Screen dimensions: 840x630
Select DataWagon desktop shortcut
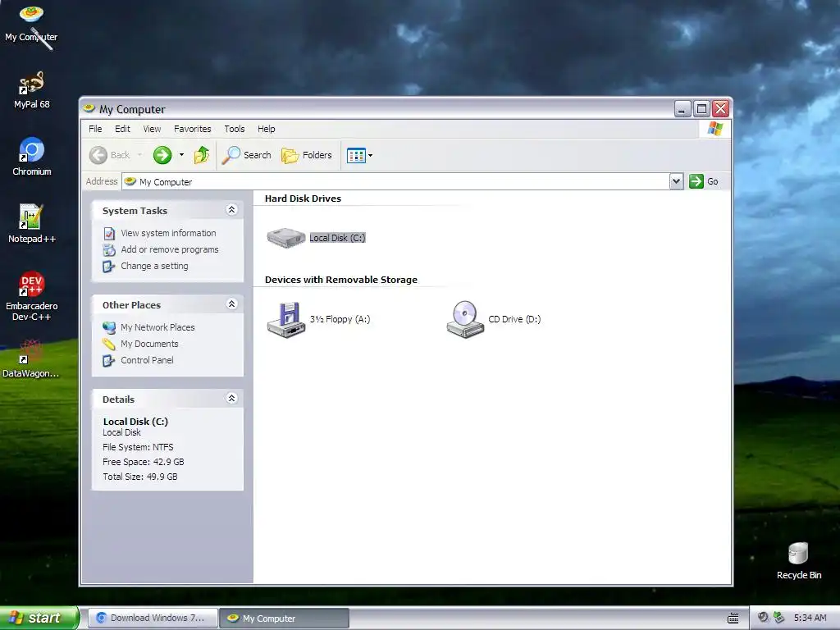coord(30,359)
